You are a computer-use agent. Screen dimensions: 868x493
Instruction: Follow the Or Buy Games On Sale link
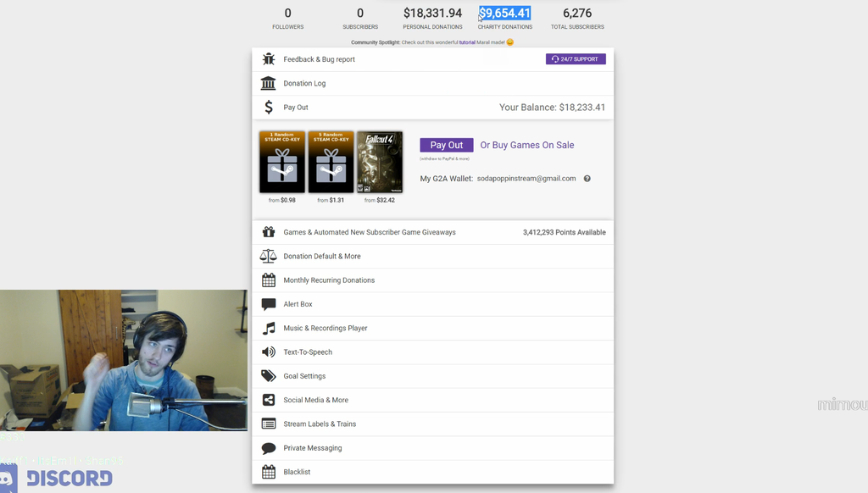pyautogui.click(x=527, y=145)
